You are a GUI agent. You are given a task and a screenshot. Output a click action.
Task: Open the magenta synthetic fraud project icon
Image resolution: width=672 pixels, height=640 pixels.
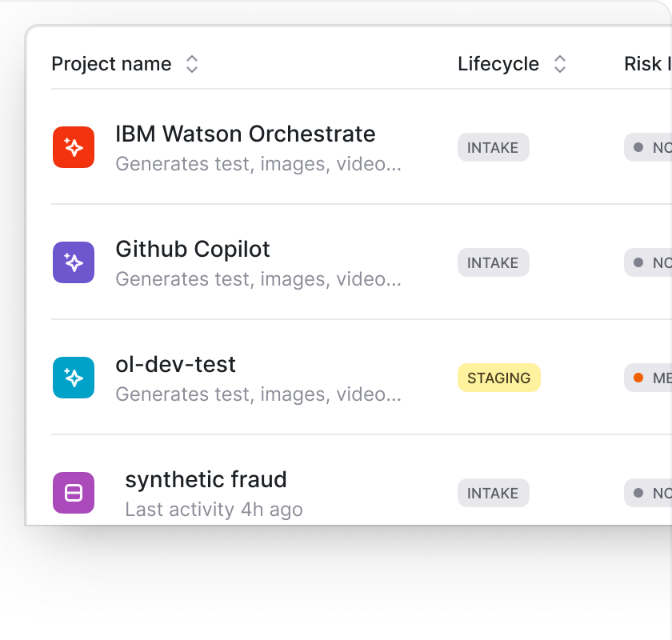tap(74, 493)
